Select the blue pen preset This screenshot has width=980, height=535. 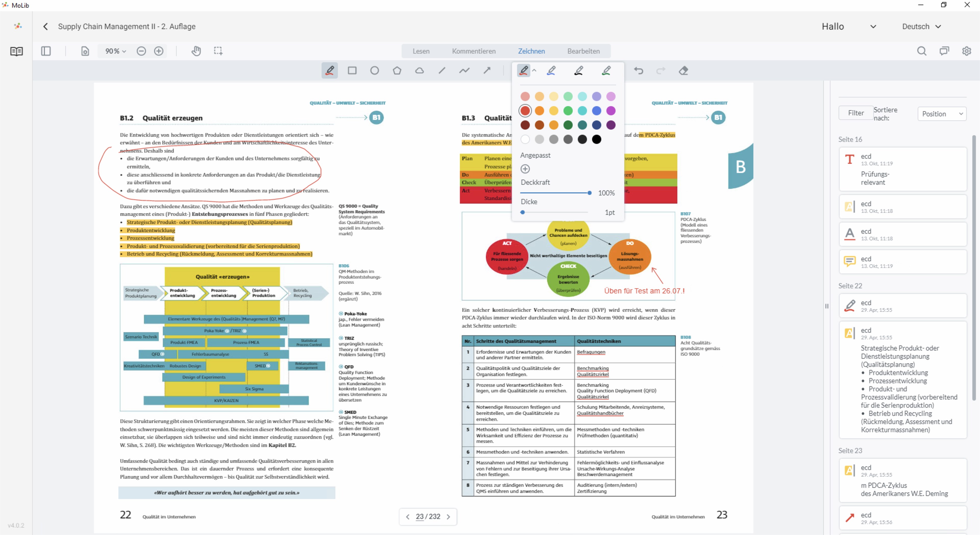551,70
